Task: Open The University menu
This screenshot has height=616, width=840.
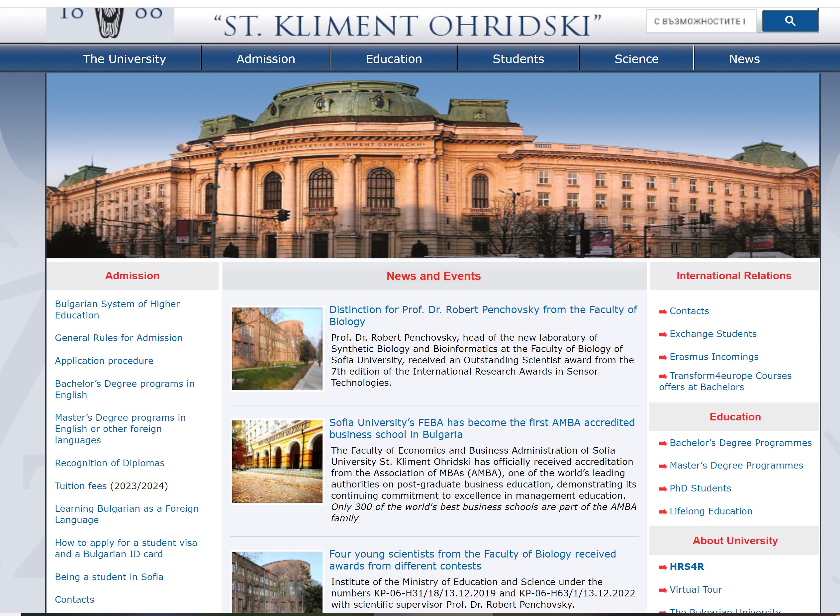Action: (x=124, y=59)
